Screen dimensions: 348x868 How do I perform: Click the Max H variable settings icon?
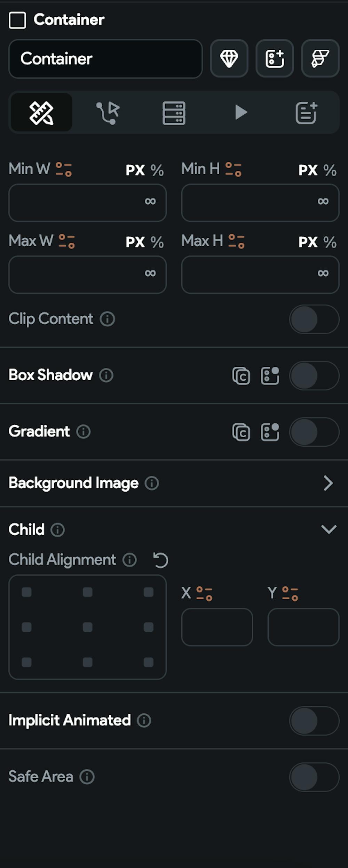click(x=236, y=241)
